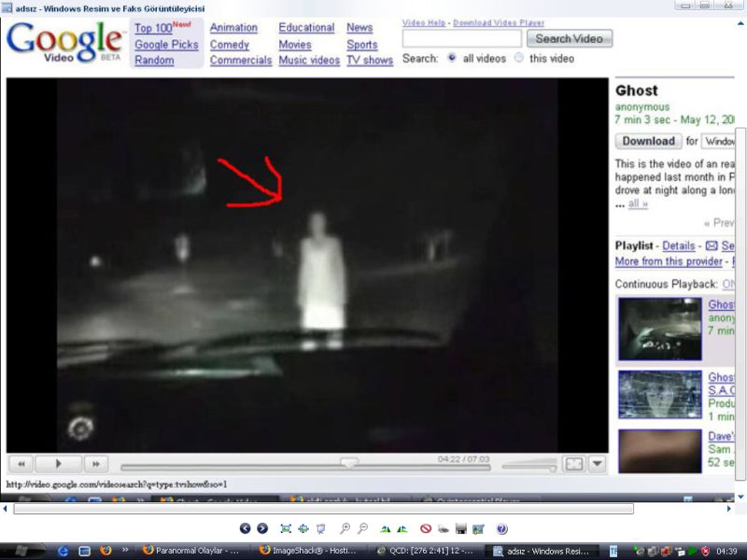Open the Top 100 category link
This screenshot has height=560, width=747.
point(153,28)
